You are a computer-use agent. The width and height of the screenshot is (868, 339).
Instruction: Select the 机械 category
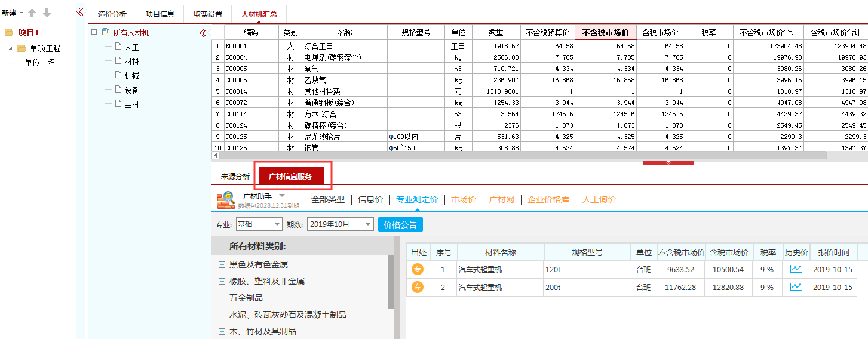click(131, 76)
